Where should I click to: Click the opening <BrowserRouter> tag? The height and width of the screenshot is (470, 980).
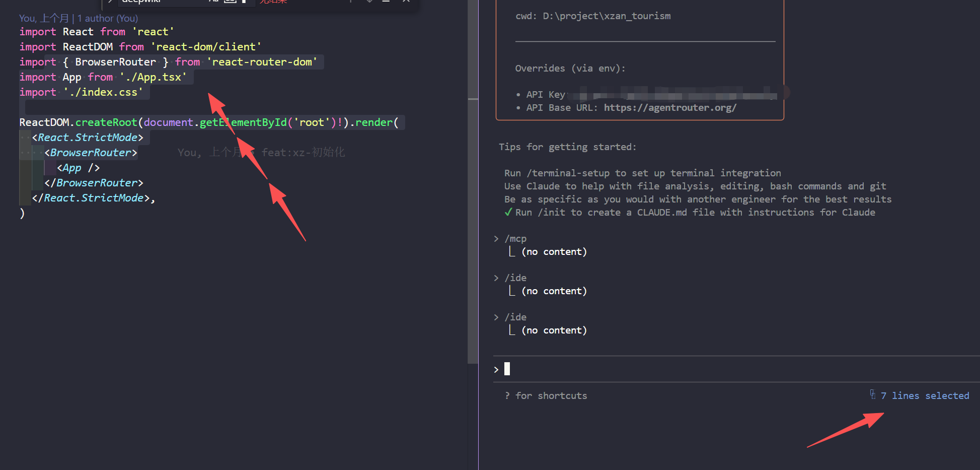[x=91, y=152]
